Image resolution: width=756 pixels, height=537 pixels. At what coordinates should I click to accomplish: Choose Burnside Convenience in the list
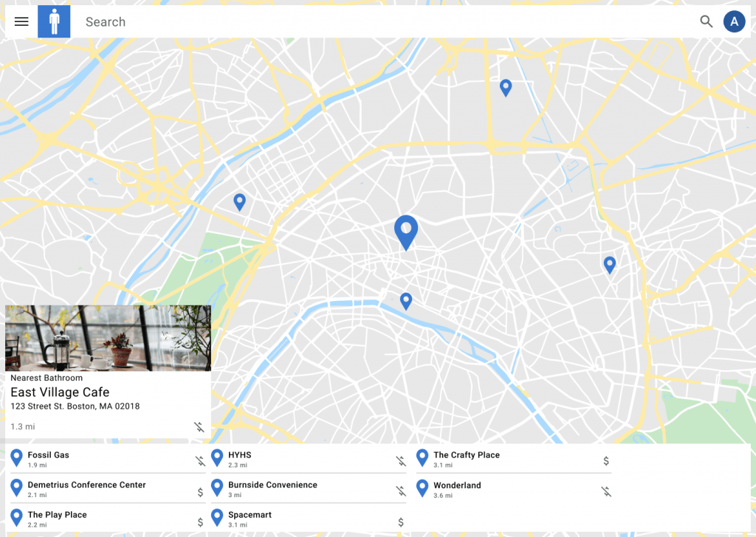272,485
